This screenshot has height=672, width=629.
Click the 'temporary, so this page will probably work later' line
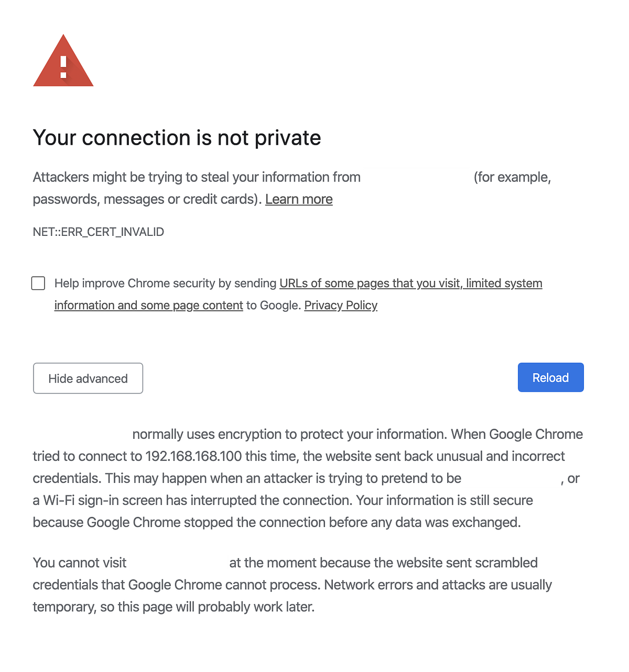173,606
